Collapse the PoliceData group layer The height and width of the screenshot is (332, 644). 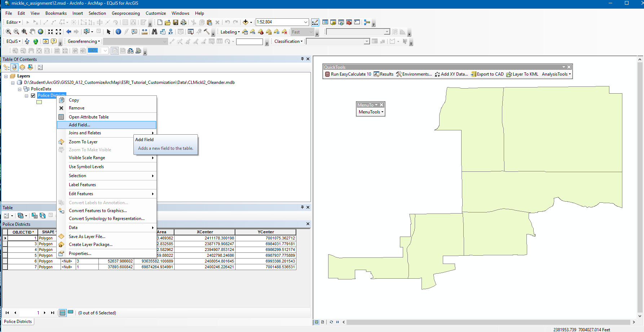coord(19,89)
